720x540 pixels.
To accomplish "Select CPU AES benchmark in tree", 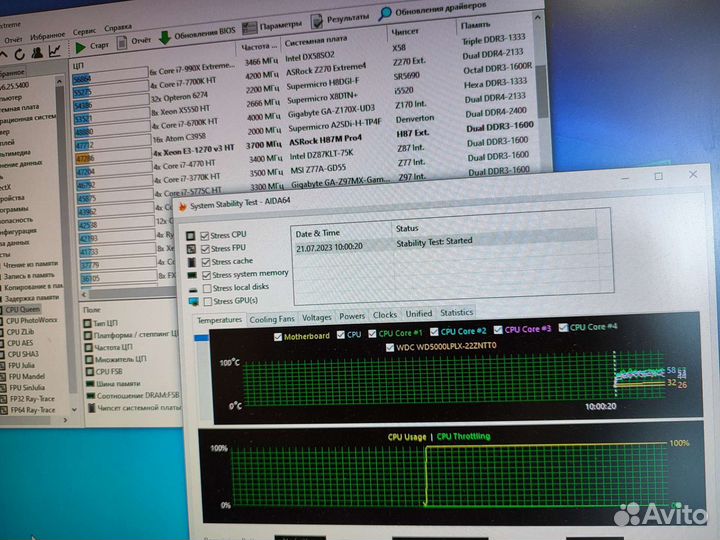I will [20, 343].
